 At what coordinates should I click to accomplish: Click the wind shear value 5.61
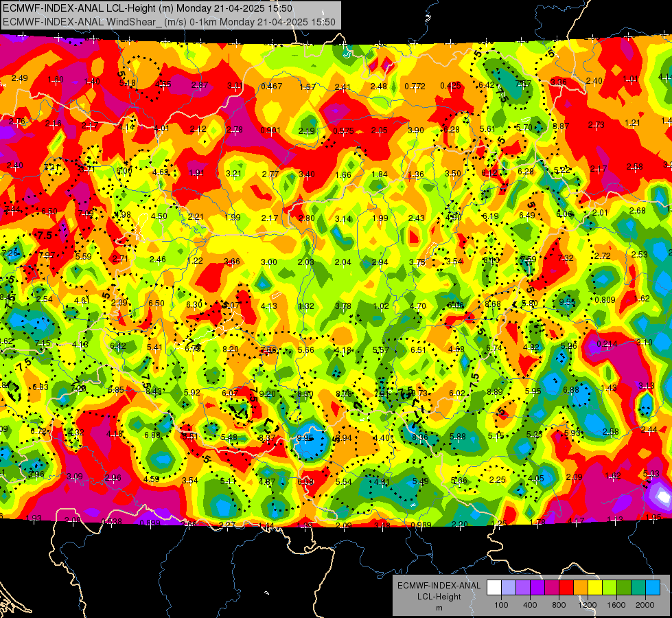click(x=488, y=128)
